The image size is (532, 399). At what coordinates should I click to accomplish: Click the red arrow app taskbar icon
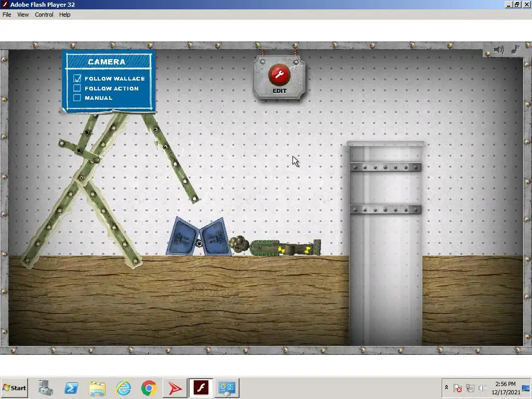175,388
